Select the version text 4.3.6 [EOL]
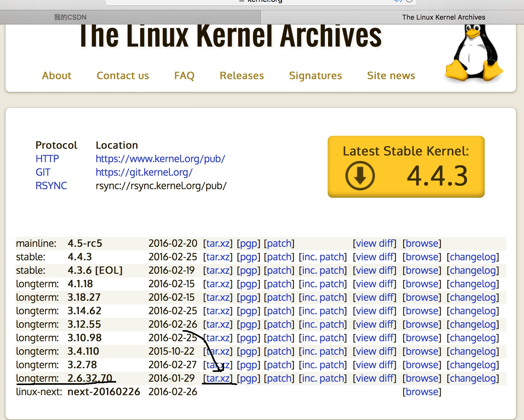Image resolution: width=524 pixels, height=420 pixels. pos(95,270)
